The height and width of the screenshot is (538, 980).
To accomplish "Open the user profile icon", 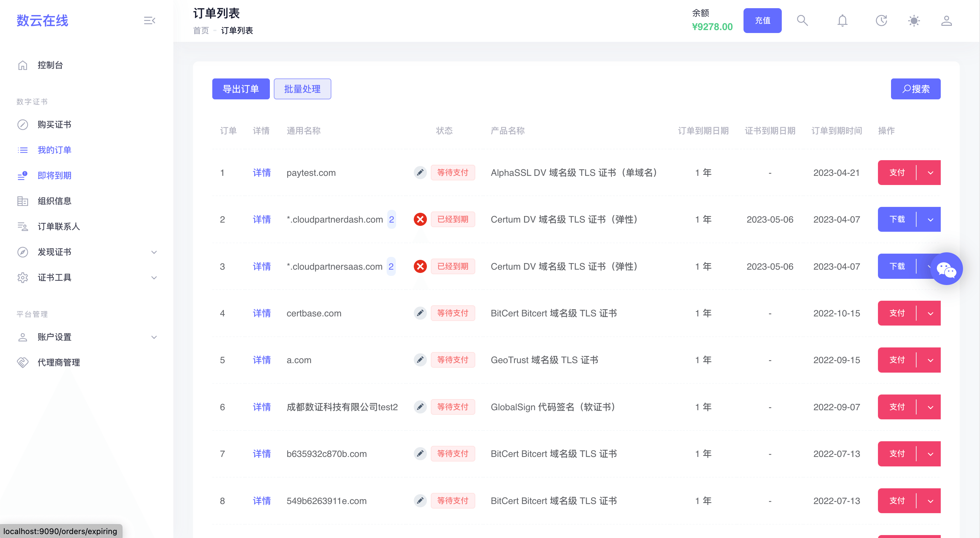I will [x=946, y=21].
